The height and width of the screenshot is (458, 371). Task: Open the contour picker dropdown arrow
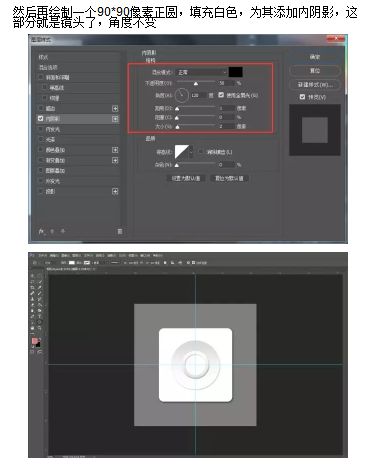tap(191, 152)
